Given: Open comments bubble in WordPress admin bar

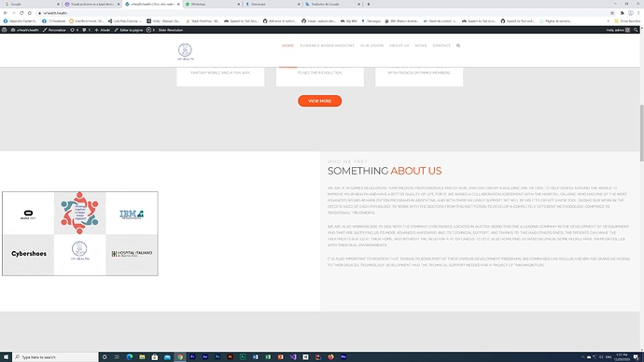Looking at the screenshot, I should [86, 30].
